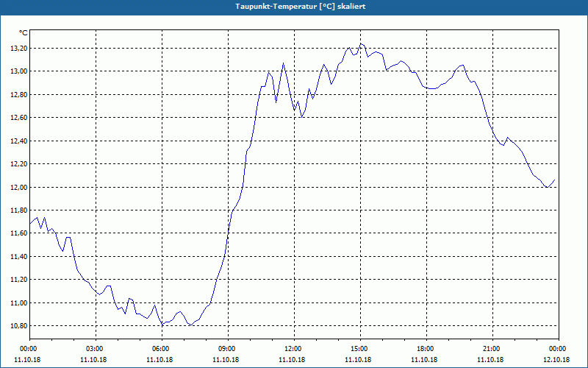The height and width of the screenshot is (368, 588).
Task: Click the 09:00 time axis label
Action: [228, 349]
